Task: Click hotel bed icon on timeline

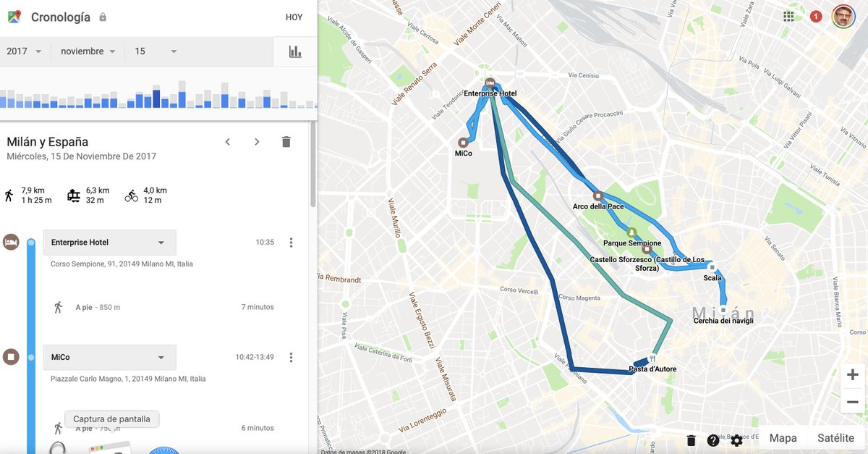Action: (10, 242)
